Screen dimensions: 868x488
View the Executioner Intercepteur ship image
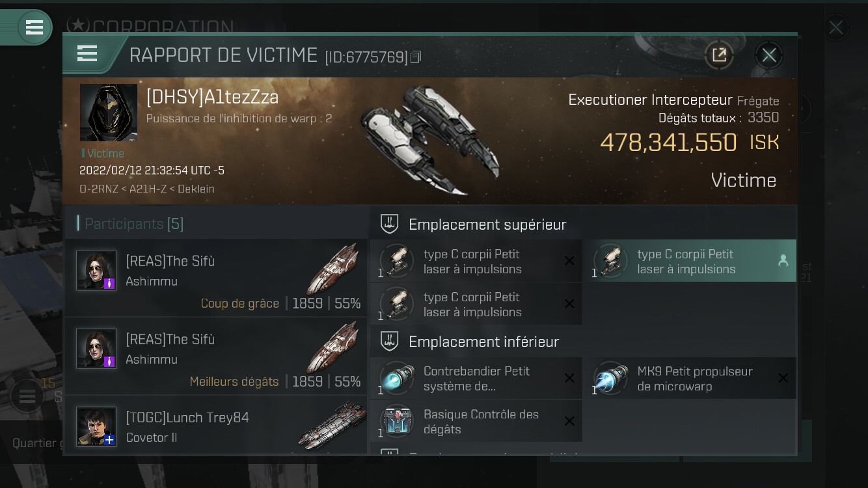coord(430,141)
